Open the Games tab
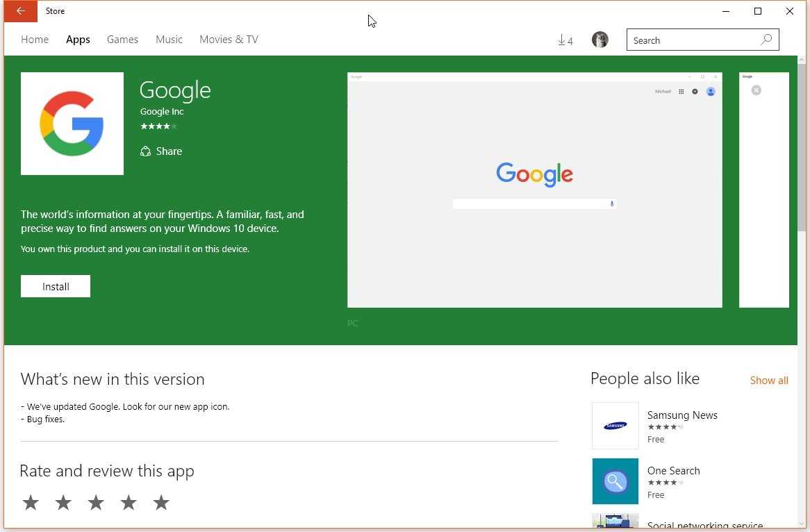Viewport: 810px width, 532px height. tap(122, 40)
